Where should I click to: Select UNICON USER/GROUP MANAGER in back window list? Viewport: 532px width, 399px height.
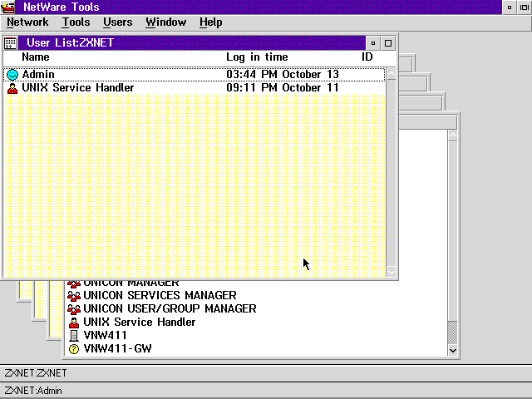(x=170, y=308)
